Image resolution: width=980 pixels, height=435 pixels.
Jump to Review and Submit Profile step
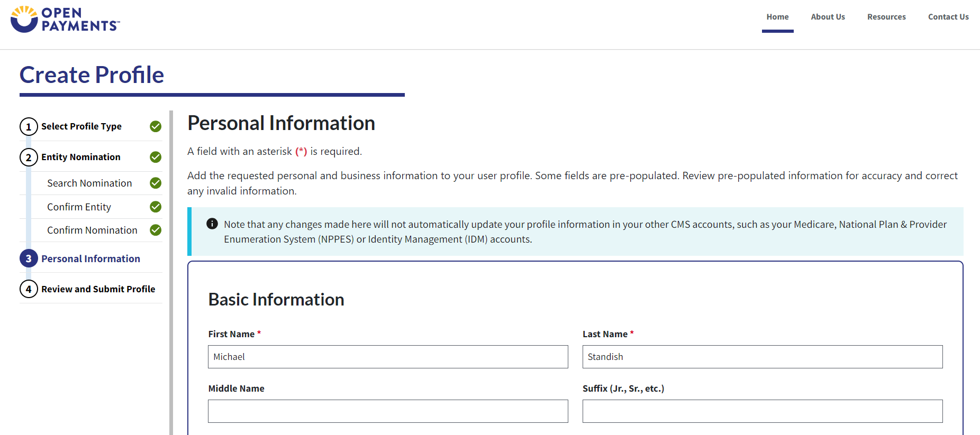pos(98,289)
